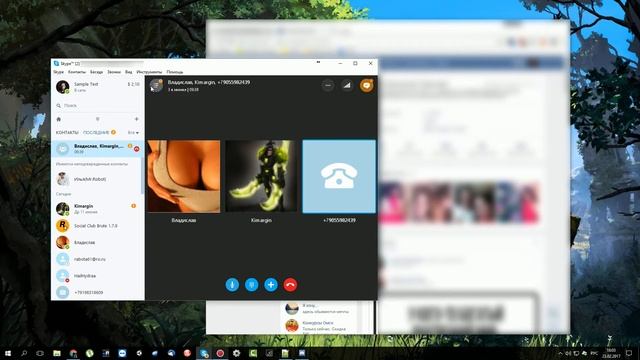Focus the Поиск search field
This screenshot has height=360, width=640.
pos(98,105)
